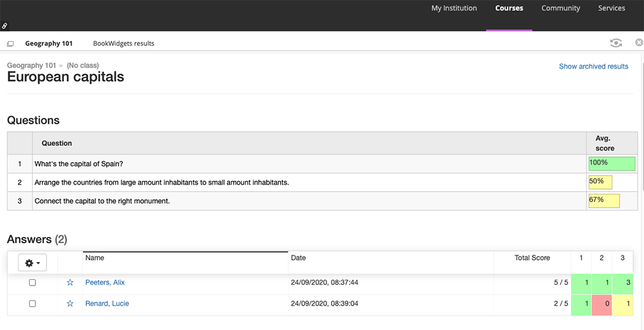
Task: Open the gear settings dropdown
Action: pos(32,263)
